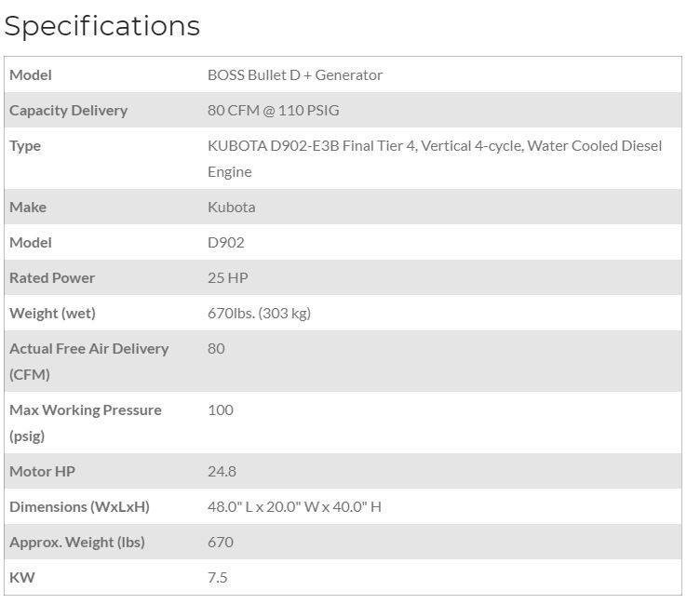The image size is (700, 604).
Task: Click the Approx. Weight (lbs) label
Action: 76,542
